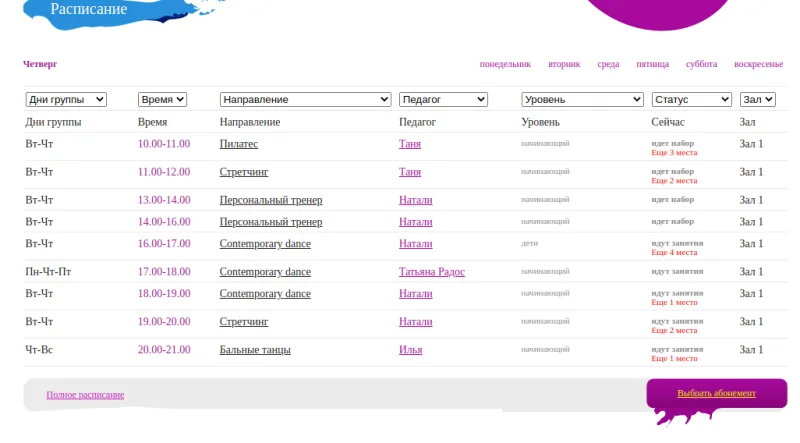
Task: Click Зал 1 in the Бальные танцы row
Action: (752, 350)
